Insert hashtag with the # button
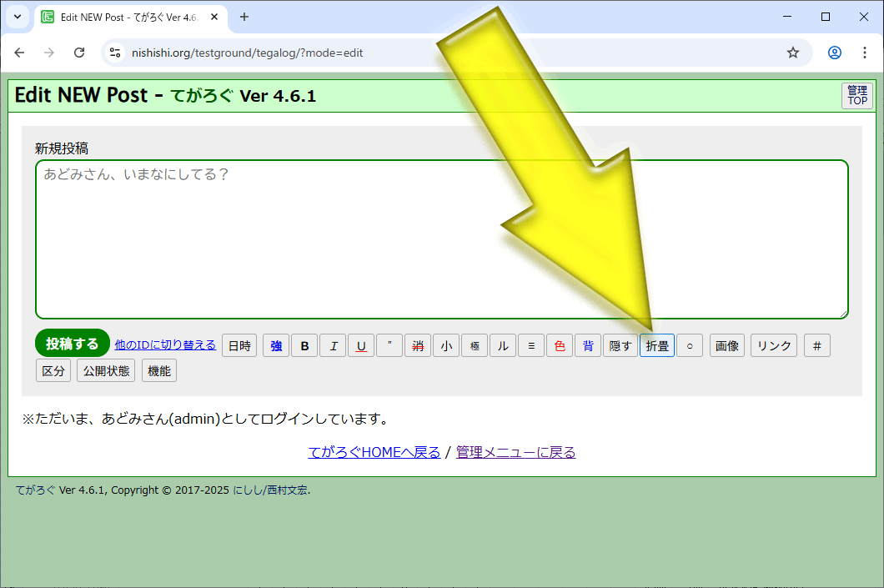 817,345
